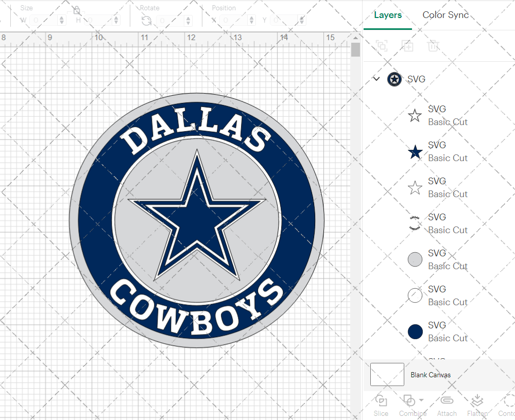Click the Delete layer trash icon
This screenshot has width=515, height=420.
[x=433, y=46]
